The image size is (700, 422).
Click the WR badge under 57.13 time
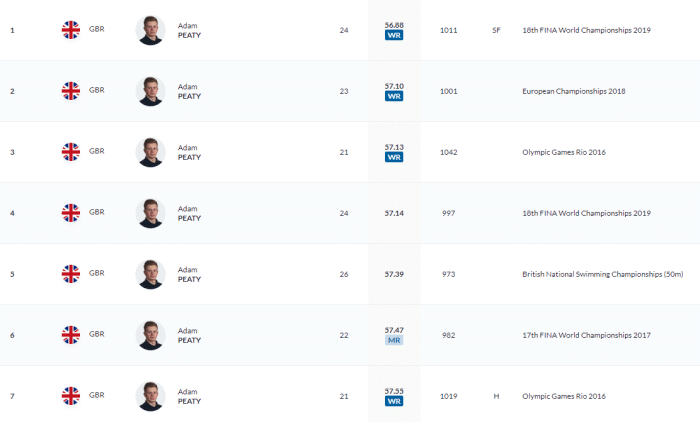click(x=394, y=157)
